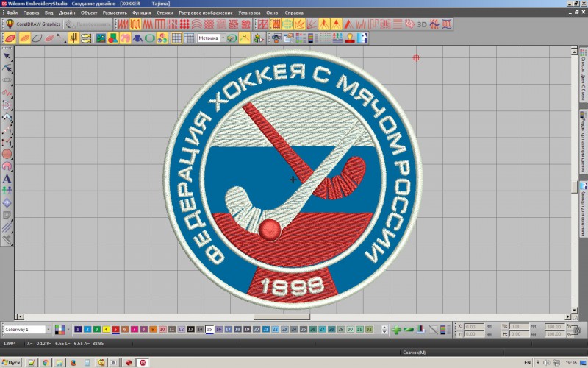Click the blue face profile icon
588x368 pixels.
pyautogui.click(x=362, y=38)
